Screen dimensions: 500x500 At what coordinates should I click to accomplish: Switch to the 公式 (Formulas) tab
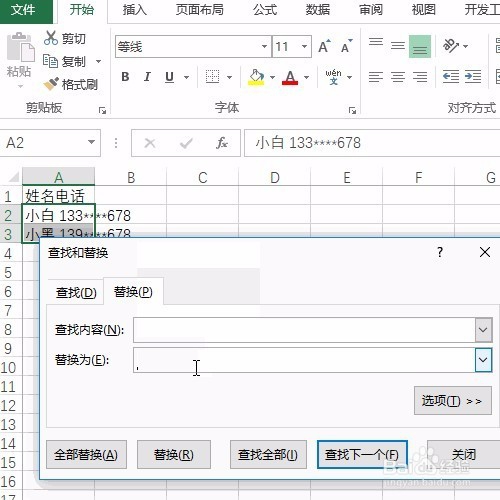(265, 10)
